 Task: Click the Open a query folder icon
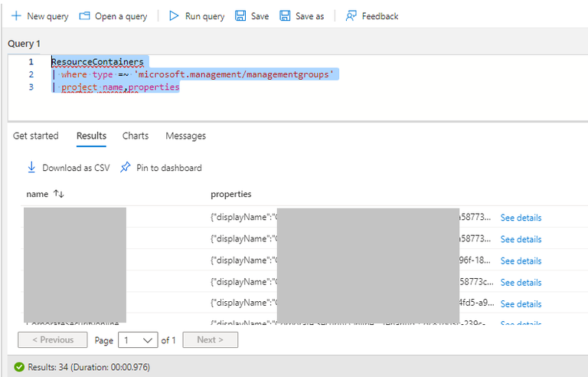tap(84, 16)
